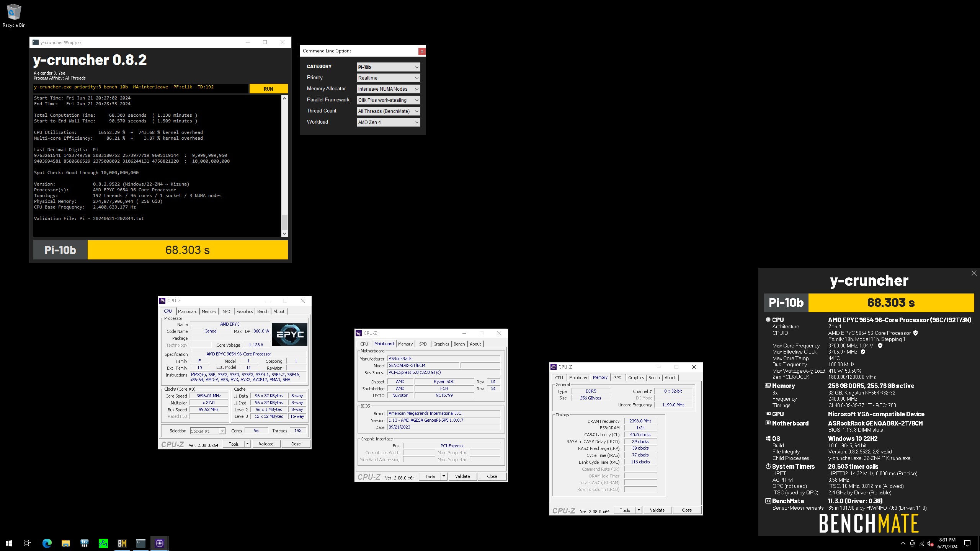Open Socket #1 Selection dropdown in CPU-Z

click(207, 431)
